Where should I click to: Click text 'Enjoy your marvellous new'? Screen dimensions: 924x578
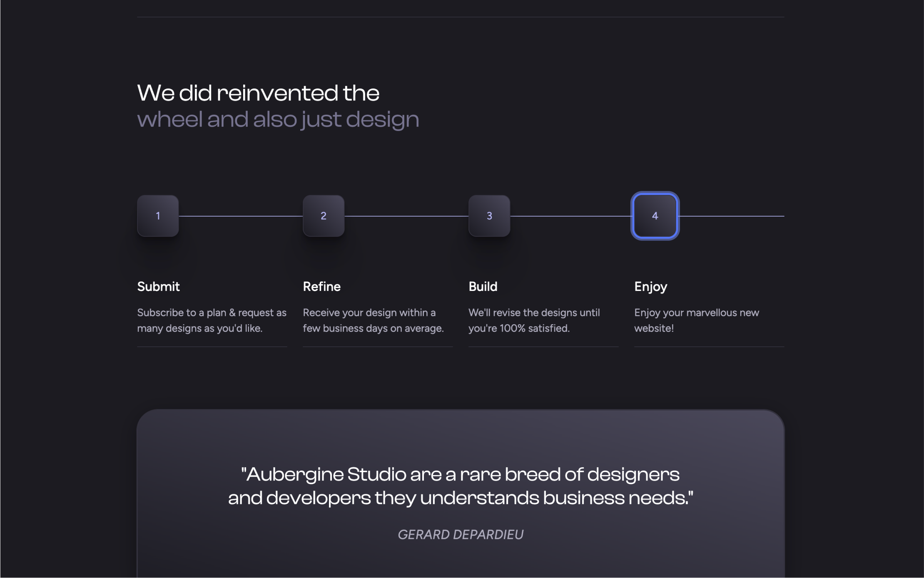pyautogui.click(x=696, y=313)
